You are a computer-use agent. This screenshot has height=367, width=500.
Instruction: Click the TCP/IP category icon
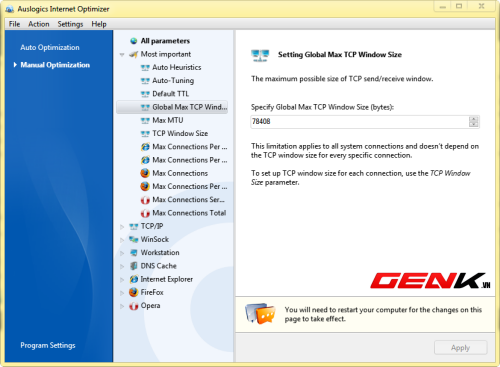134,227
